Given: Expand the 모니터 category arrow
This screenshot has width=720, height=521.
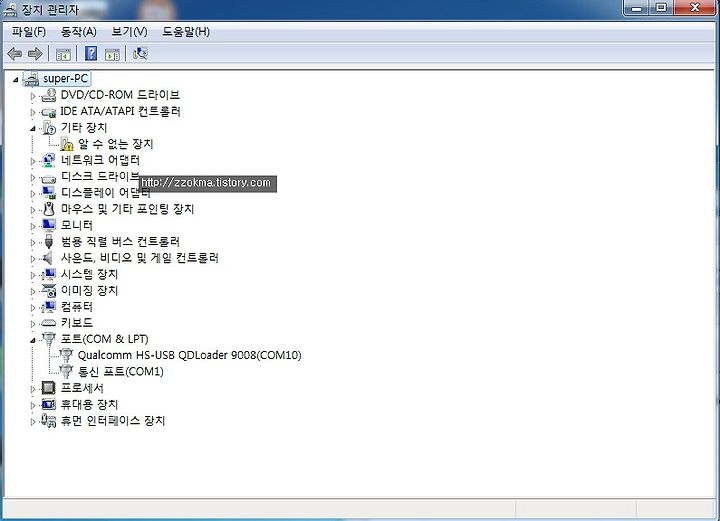Looking at the screenshot, I should (33, 226).
